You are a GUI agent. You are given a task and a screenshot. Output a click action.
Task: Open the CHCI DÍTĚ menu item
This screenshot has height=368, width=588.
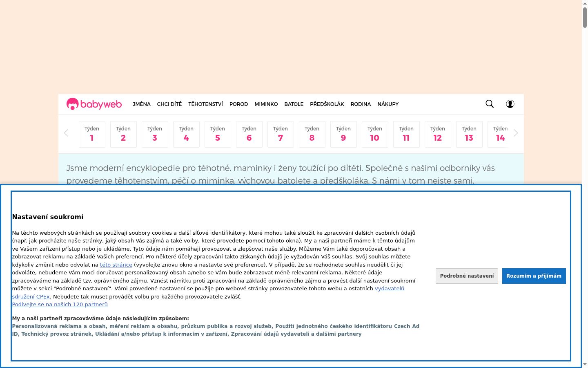tap(169, 104)
